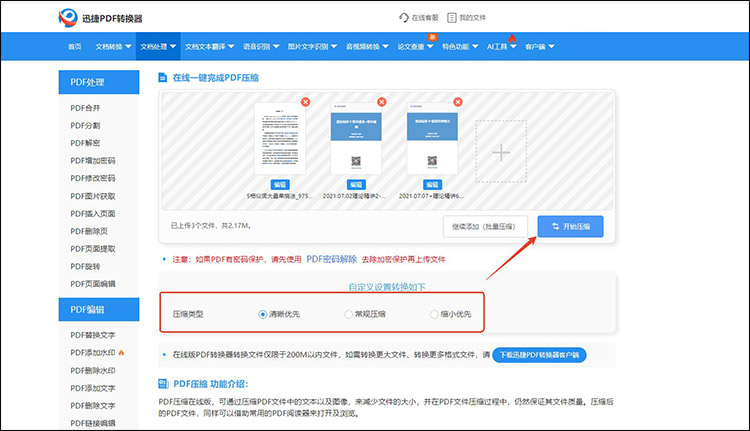Click the 已上传3个文件，共2.17M status text
This screenshot has width=750, height=431.
tap(211, 226)
